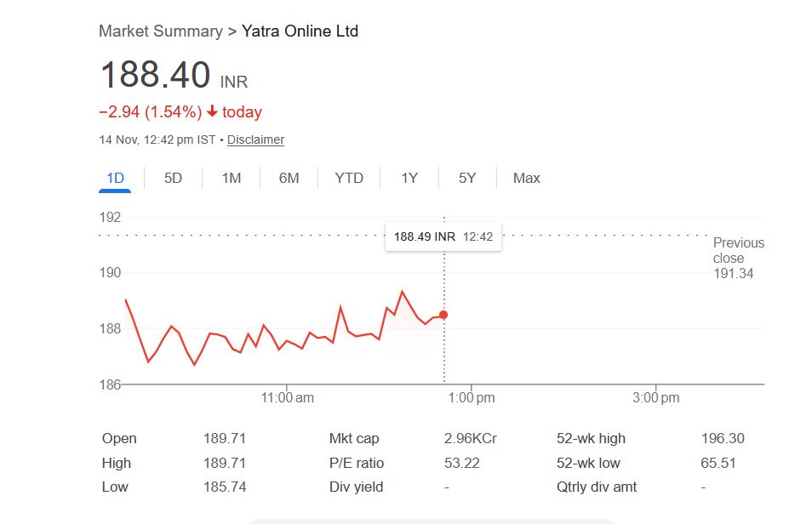Screen dimensions: 812x524
Task: Select the 1D time range tab
Action: click(115, 178)
